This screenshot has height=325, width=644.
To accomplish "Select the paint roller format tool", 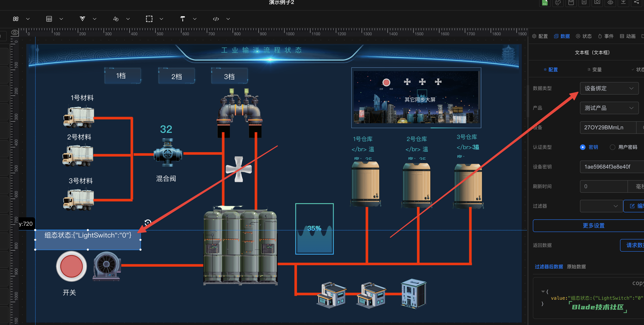I will [x=183, y=19].
